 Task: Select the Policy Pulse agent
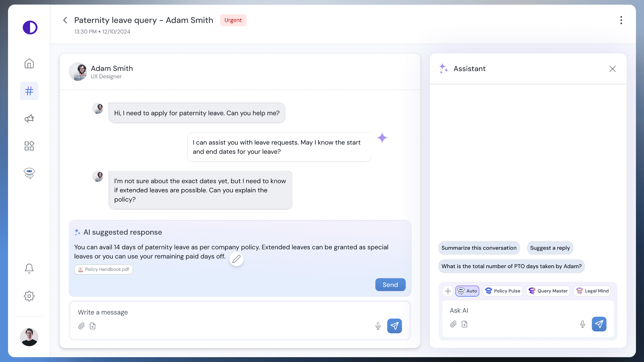pyautogui.click(x=503, y=291)
